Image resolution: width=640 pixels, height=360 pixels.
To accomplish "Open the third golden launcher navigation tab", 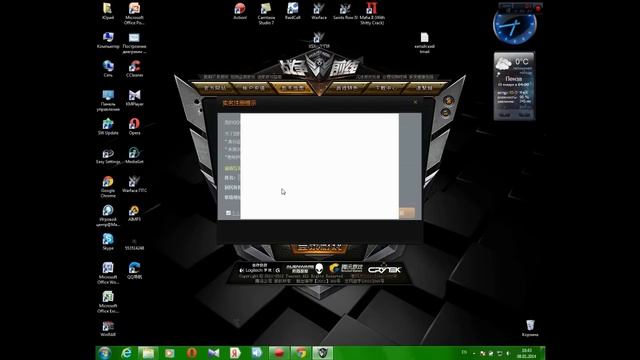I will [292, 88].
